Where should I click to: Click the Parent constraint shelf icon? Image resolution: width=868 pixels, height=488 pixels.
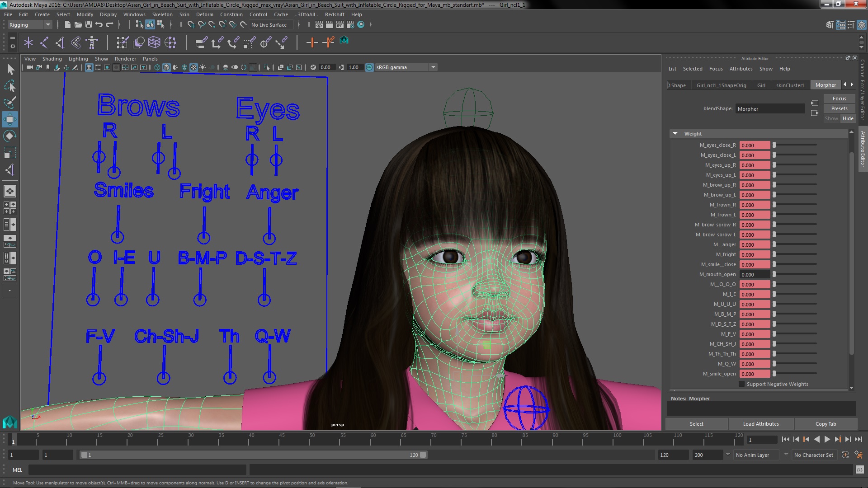201,42
